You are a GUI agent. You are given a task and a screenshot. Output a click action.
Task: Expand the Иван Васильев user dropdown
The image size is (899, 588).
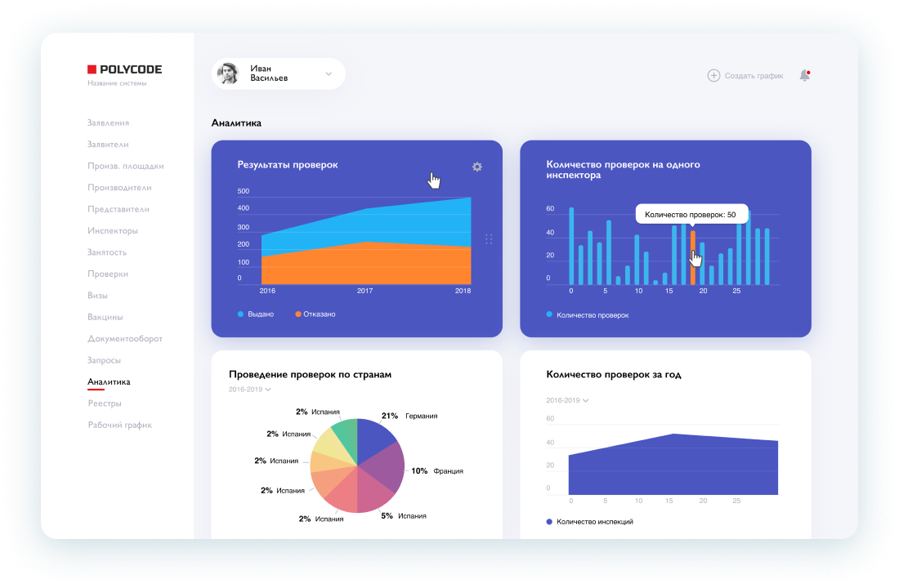(329, 74)
